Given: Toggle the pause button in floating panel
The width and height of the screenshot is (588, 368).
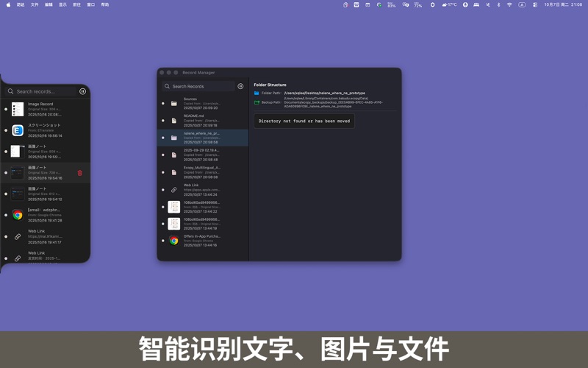Looking at the screenshot, I should 82,91.
